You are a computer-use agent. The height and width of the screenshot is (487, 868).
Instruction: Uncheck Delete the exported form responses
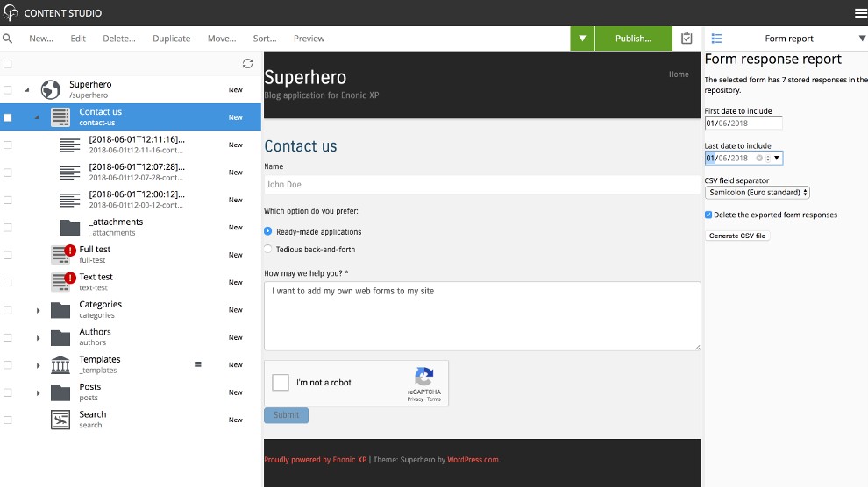click(708, 215)
